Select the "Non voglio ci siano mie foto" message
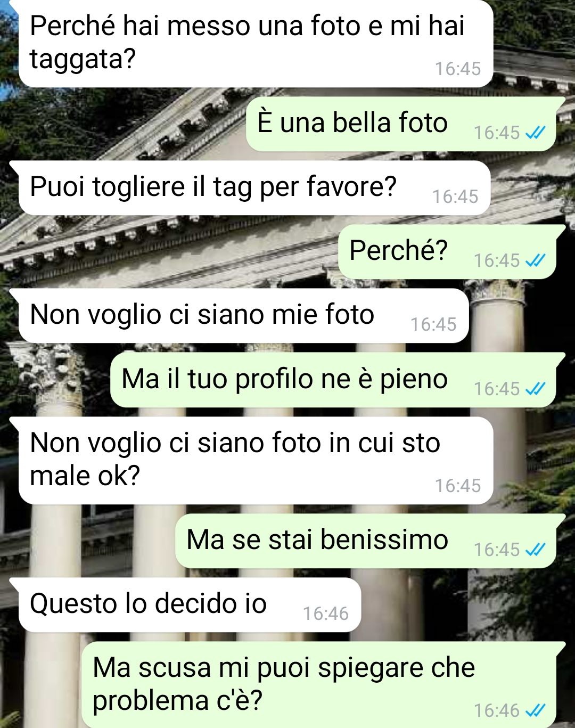 click(243, 316)
